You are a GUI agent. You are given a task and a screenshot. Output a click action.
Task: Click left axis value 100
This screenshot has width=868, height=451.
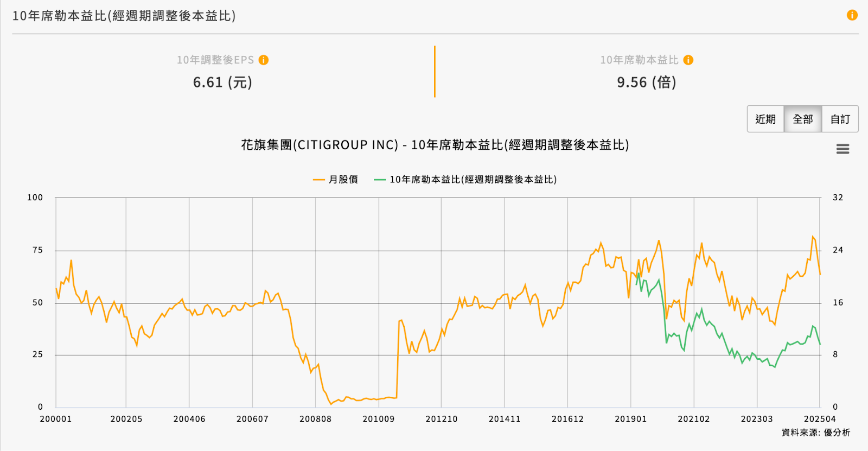click(x=35, y=198)
